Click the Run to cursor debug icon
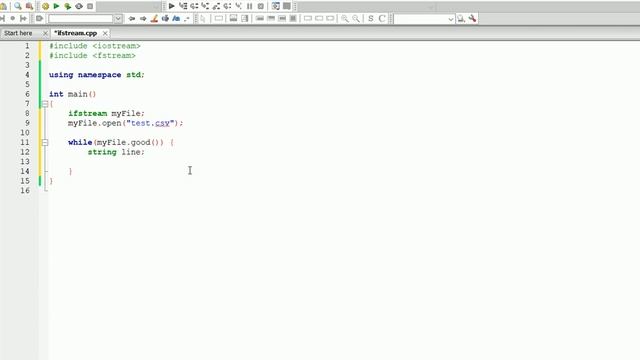The image size is (640, 360). [183, 6]
